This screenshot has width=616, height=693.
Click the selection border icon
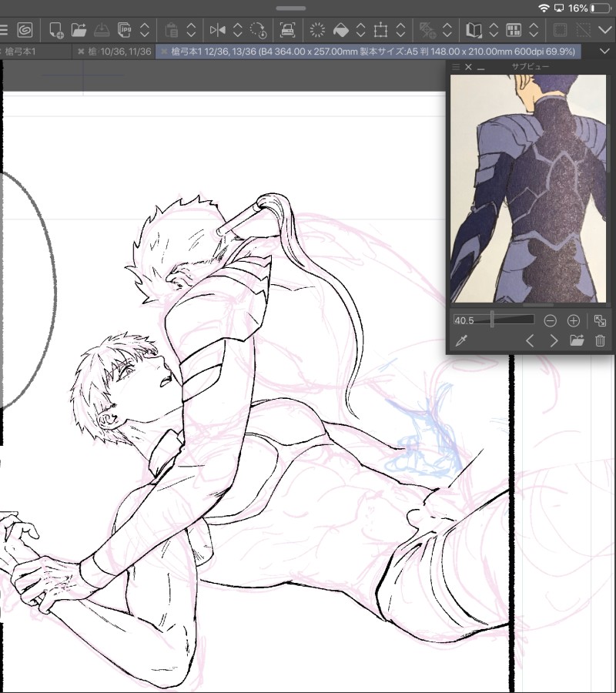point(560,30)
